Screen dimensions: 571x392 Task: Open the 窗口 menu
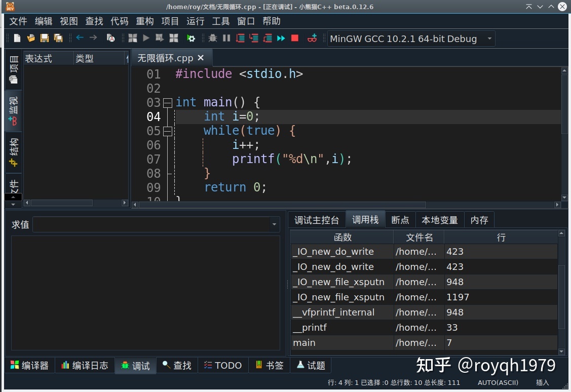click(x=246, y=21)
